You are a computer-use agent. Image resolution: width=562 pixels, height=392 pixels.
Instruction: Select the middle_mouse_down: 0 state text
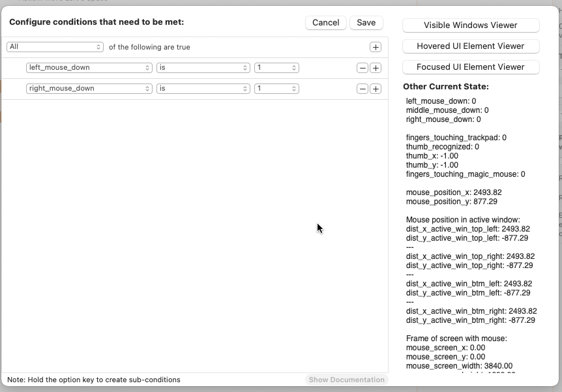tap(447, 110)
